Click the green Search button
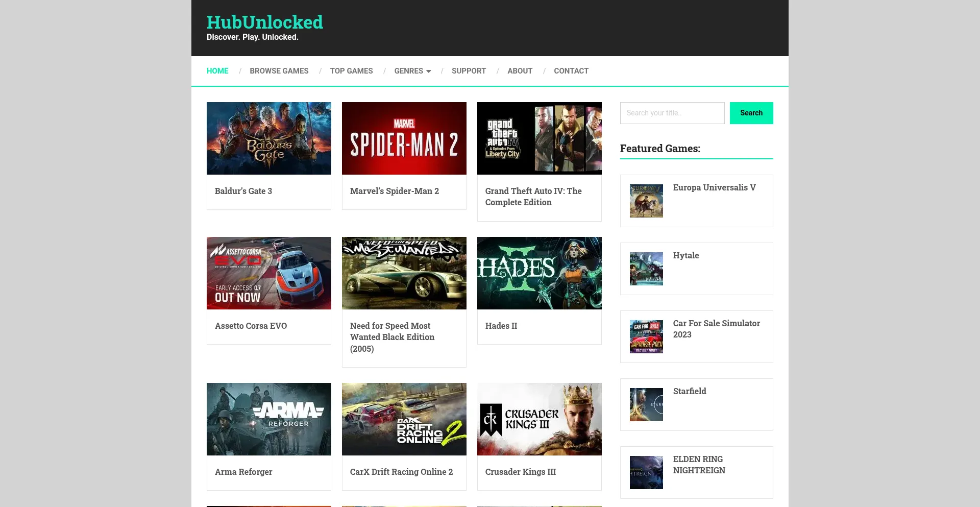980x507 pixels. click(751, 113)
